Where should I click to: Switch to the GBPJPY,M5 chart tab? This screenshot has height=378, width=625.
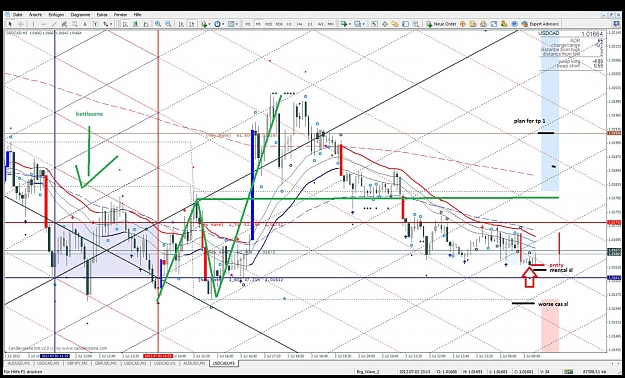pos(77,363)
